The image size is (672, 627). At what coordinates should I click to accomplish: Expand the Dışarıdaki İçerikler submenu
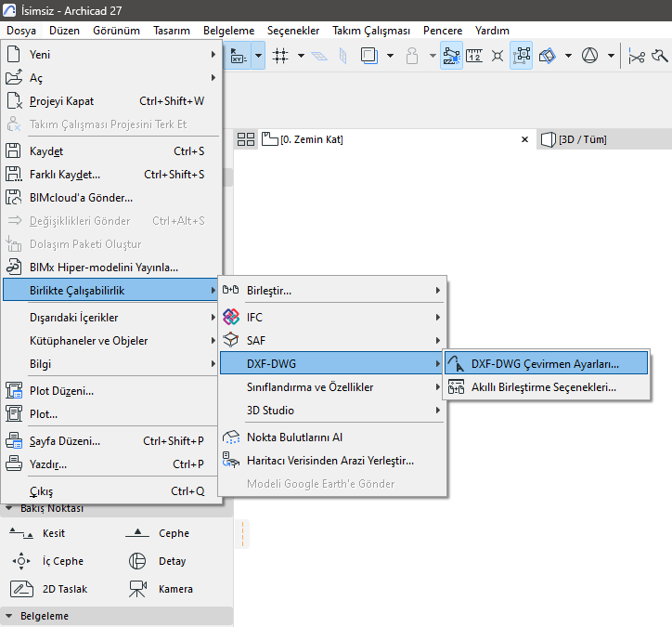tap(213, 317)
